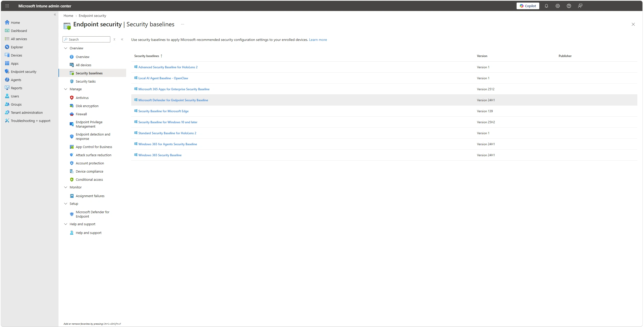This screenshot has height=327, width=644.
Task: Open the more options ellipsis by title
Action: [x=183, y=24]
